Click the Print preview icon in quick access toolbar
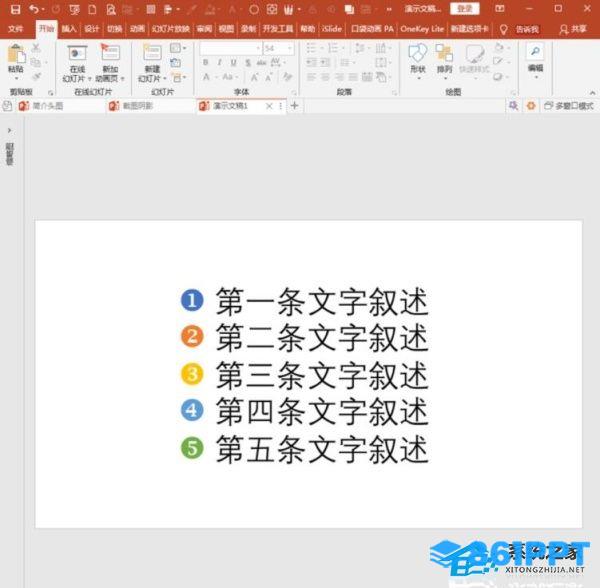 111,9
